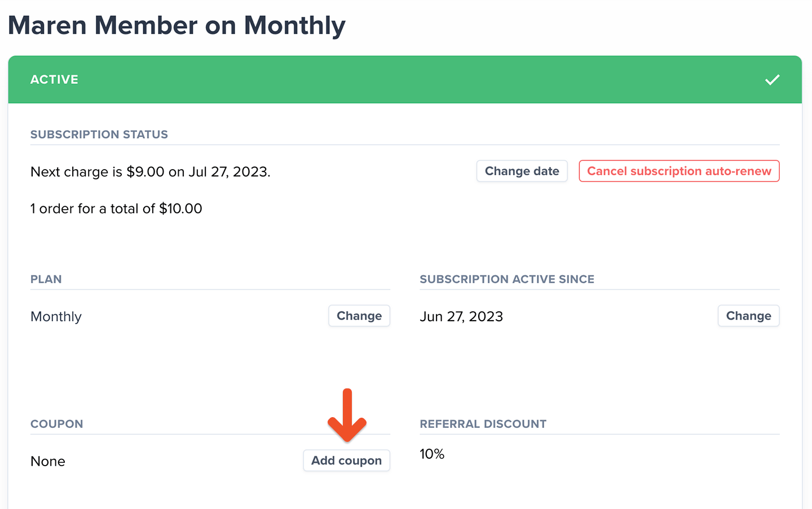Select the Subscription Status section heading
Image resolution: width=812 pixels, height=509 pixels.
tap(99, 135)
